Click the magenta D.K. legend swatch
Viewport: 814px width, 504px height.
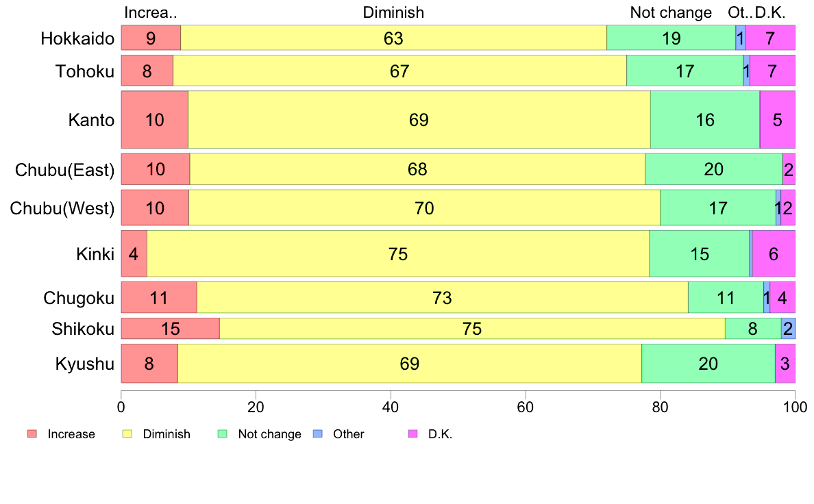click(x=412, y=434)
